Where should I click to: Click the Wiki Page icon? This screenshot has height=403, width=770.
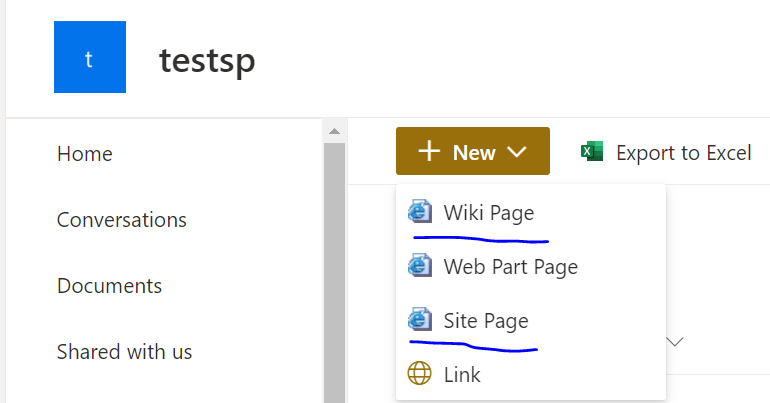click(420, 212)
